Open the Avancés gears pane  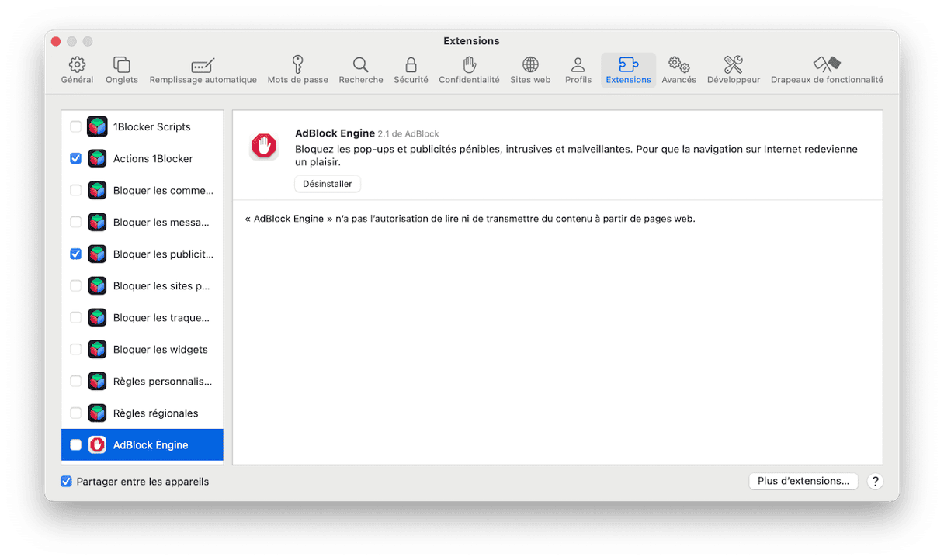(x=678, y=70)
